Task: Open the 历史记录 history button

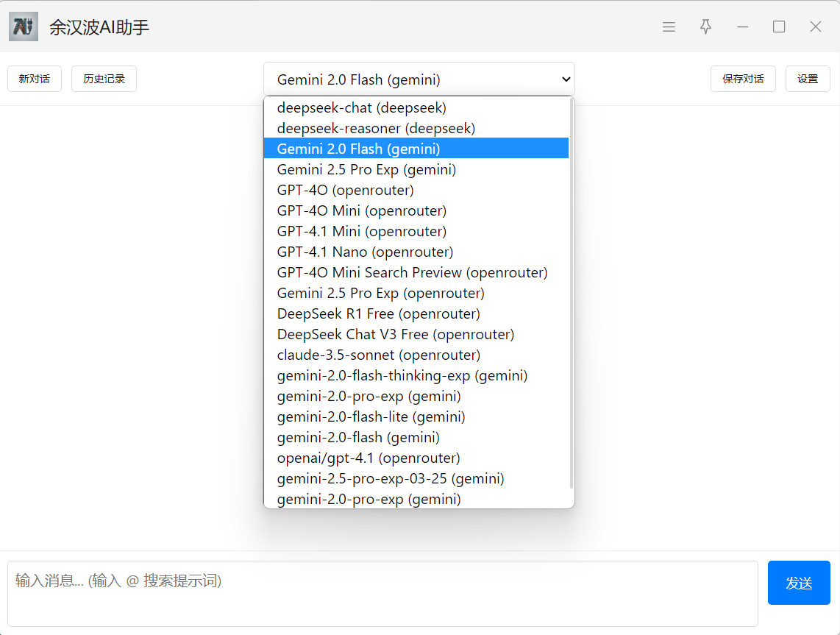Action: click(104, 79)
